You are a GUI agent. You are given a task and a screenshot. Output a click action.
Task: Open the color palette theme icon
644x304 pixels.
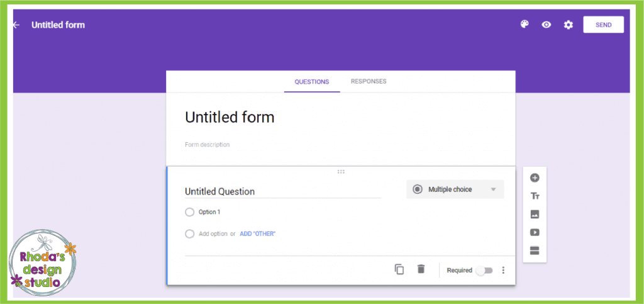[525, 25]
